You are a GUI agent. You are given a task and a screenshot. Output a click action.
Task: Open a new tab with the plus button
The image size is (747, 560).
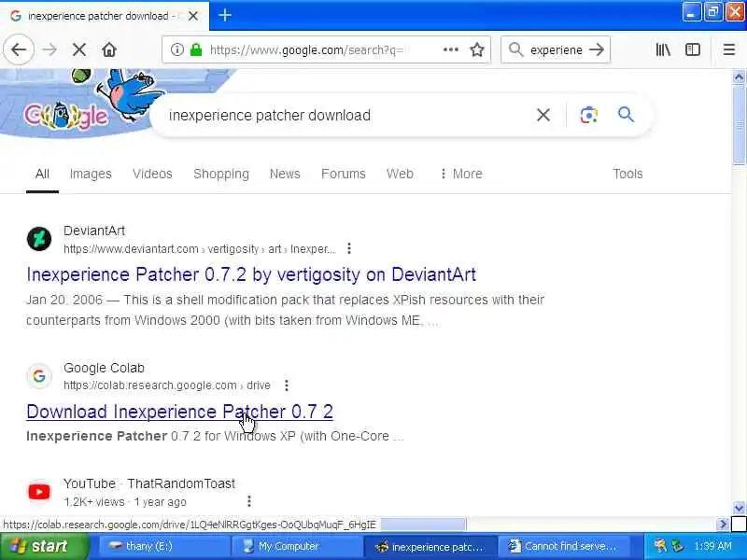click(225, 15)
